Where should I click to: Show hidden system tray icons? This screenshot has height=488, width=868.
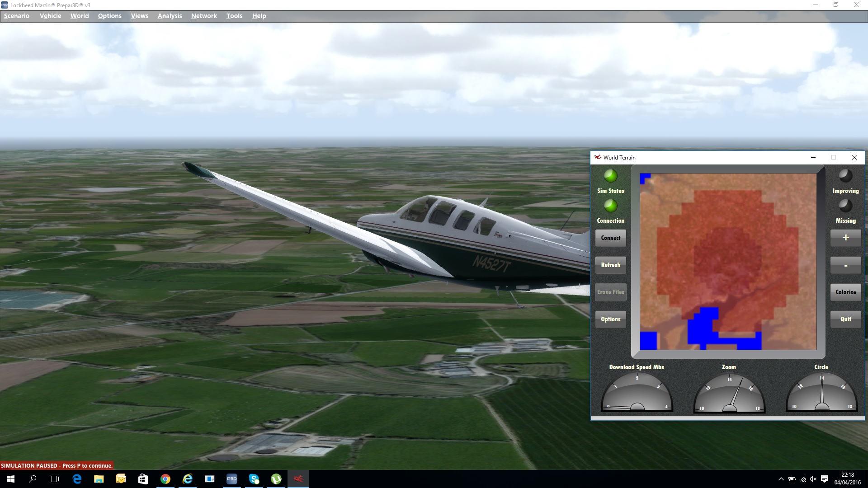click(781, 479)
